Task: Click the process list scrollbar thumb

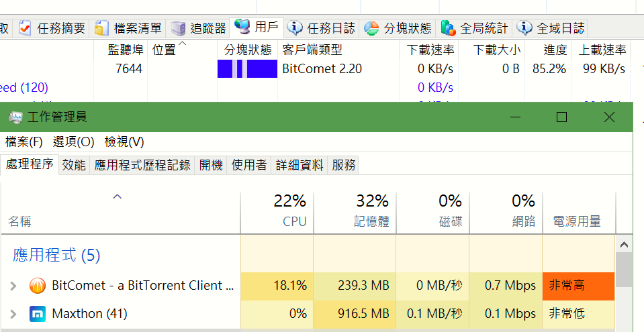Action: pos(624,270)
